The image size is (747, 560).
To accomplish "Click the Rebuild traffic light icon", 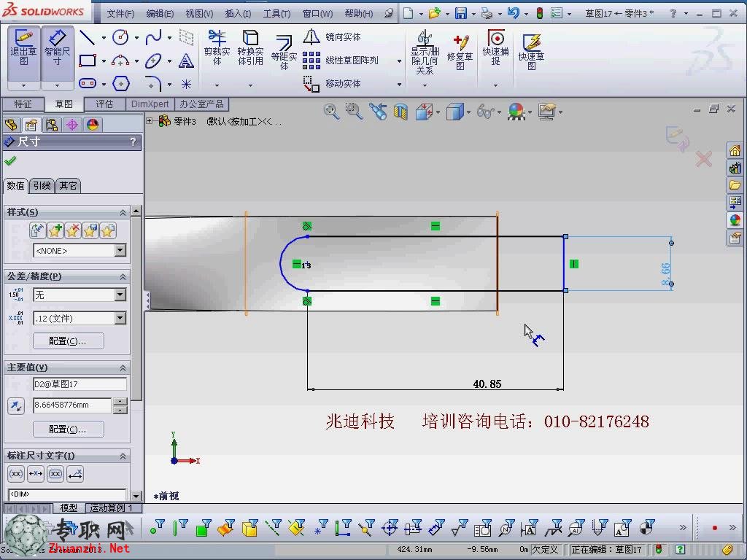I will 539,13.
